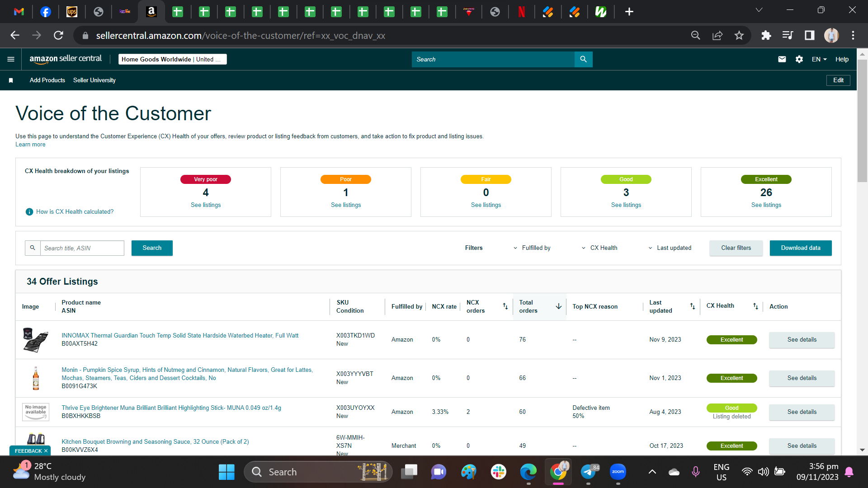This screenshot has height=488, width=868.
Task: Open Monin Pumpkin Spice Syrup product link
Action: [187, 374]
